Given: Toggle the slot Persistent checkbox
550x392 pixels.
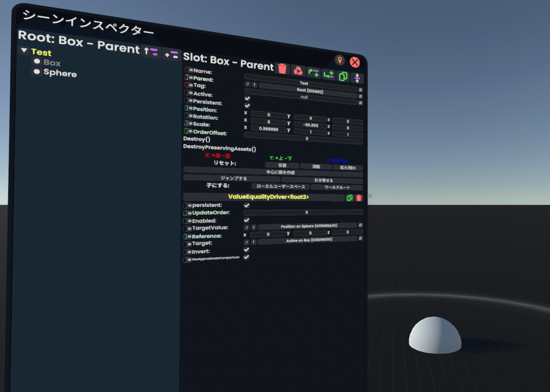Looking at the screenshot, I should pyautogui.click(x=247, y=106).
